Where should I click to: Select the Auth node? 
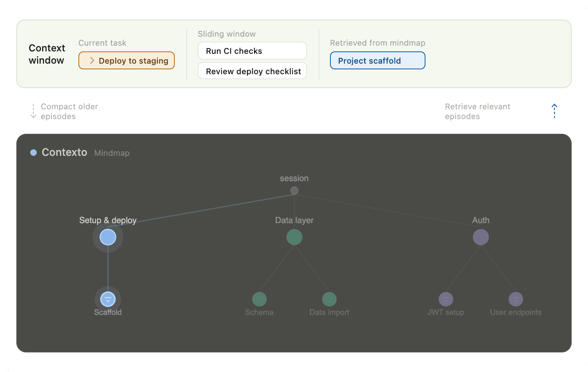tap(481, 237)
